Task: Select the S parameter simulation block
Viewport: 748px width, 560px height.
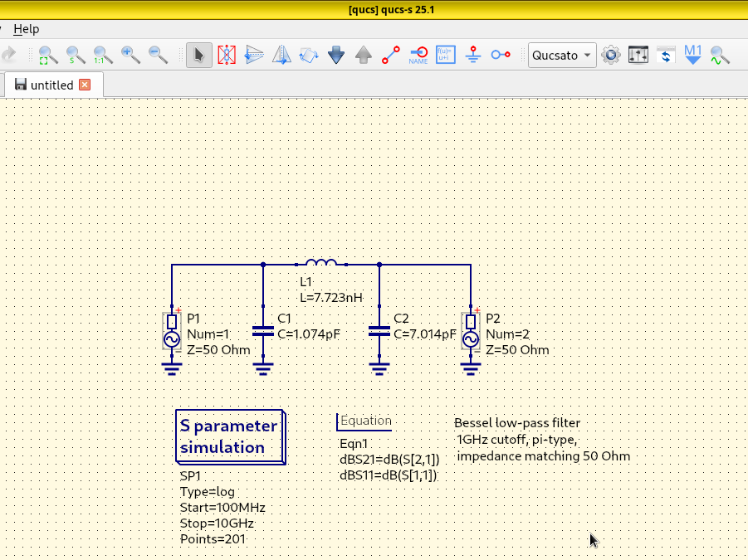Action: (x=229, y=436)
